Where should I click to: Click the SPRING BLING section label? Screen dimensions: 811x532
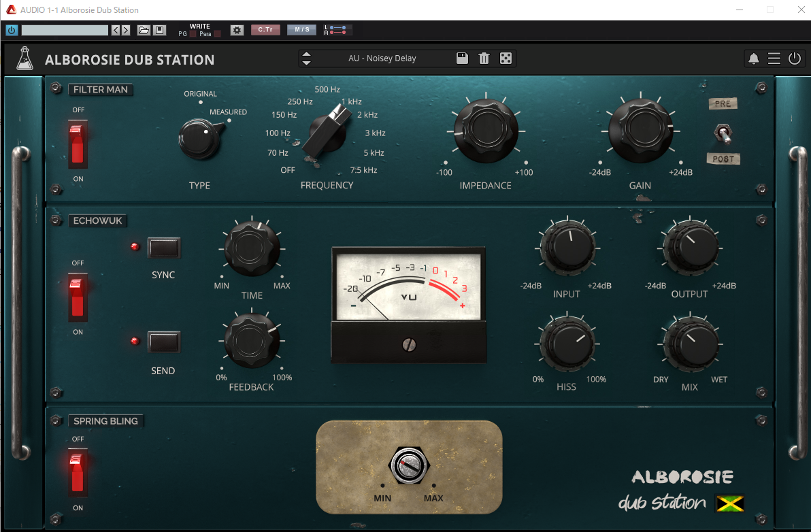click(105, 421)
